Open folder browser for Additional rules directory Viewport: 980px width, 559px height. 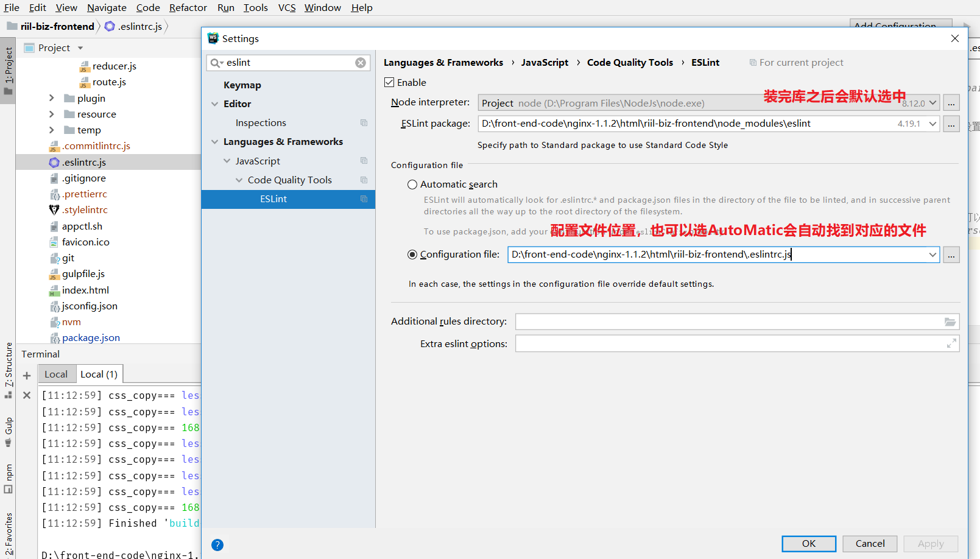950,322
